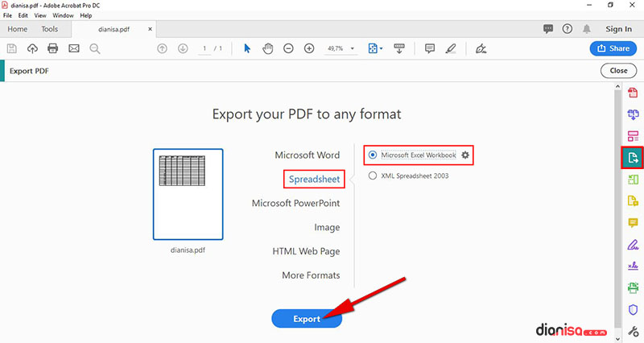The width and height of the screenshot is (644, 343).
Task: Click the scrolling mode toolbar icon
Action: click(x=398, y=48)
